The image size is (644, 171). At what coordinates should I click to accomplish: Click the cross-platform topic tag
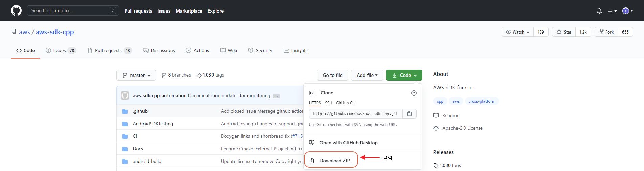tap(482, 101)
